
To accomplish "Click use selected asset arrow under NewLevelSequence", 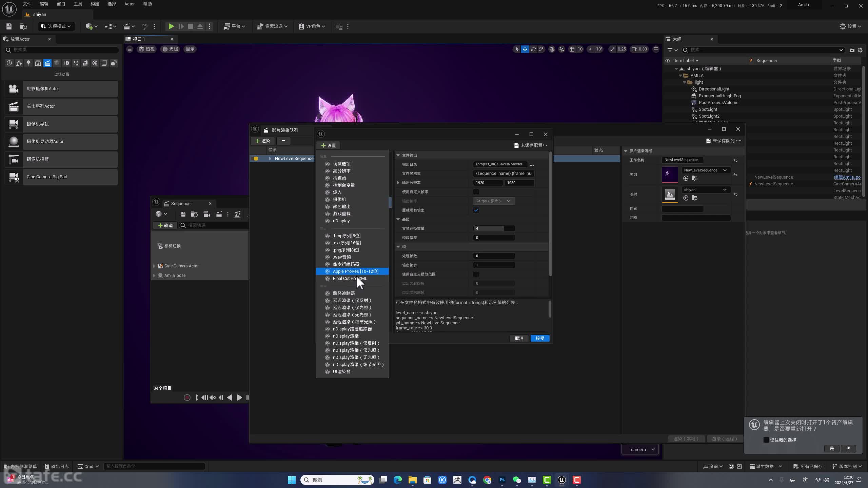I will (686, 178).
